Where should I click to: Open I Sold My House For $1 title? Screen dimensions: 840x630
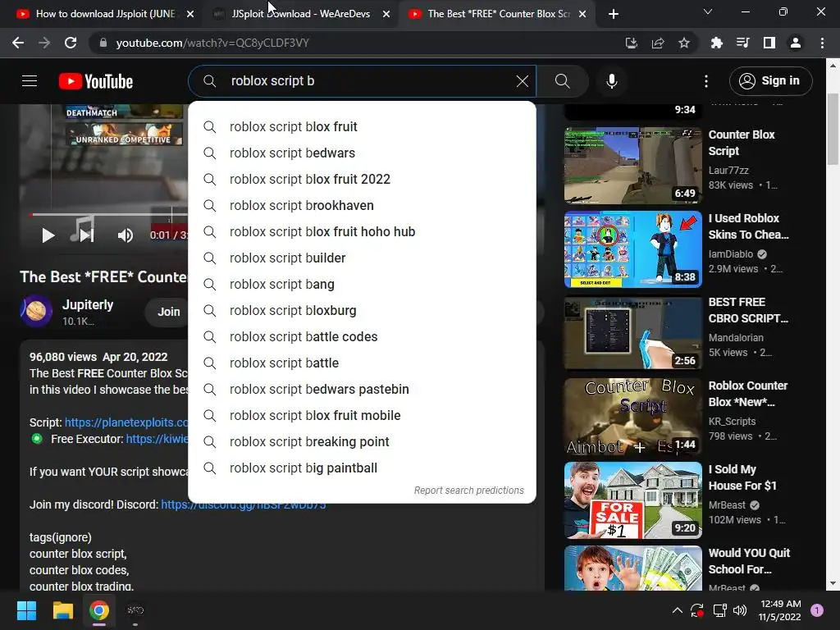(742, 478)
